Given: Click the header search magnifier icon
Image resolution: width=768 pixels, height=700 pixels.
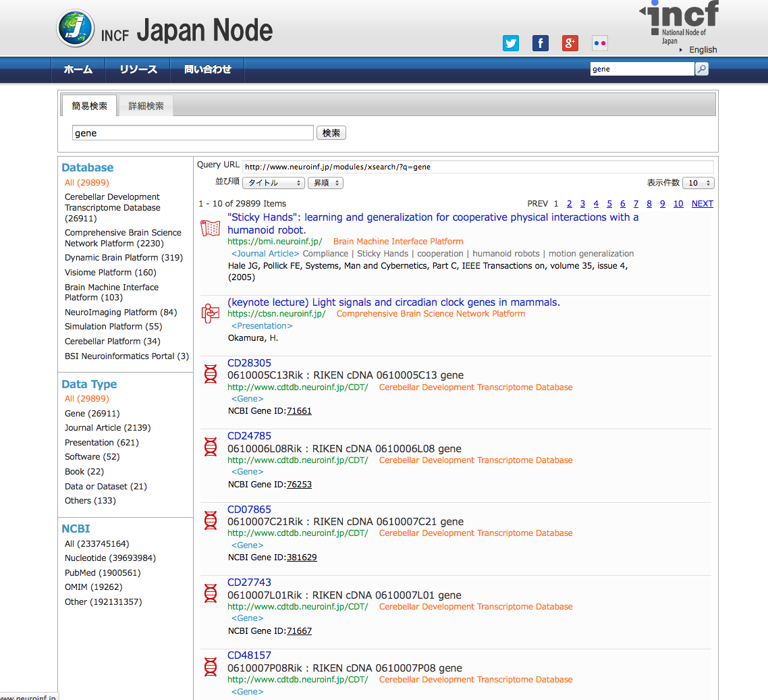Looking at the screenshot, I should (x=702, y=69).
